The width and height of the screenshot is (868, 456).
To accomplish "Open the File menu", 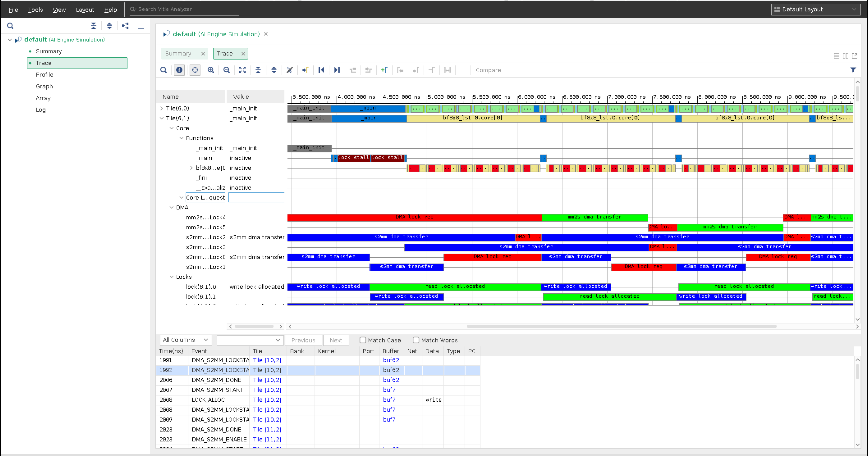I will [x=13, y=10].
